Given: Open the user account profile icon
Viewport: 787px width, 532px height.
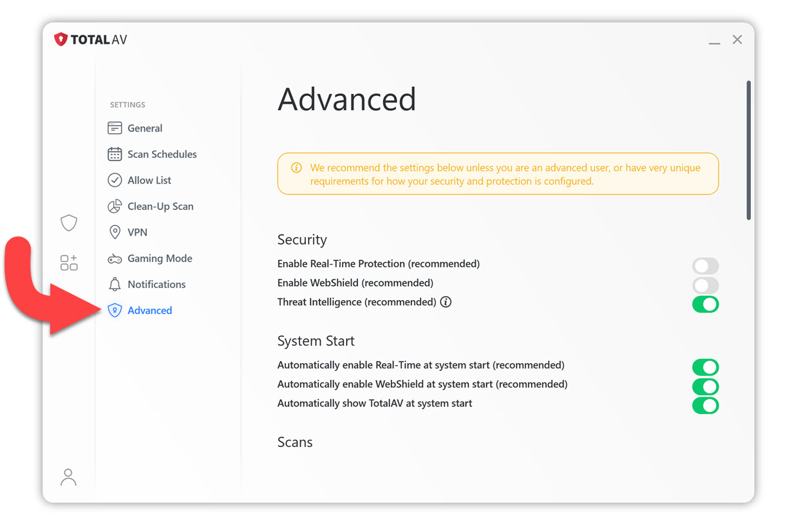Looking at the screenshot, I should [68, 477].
